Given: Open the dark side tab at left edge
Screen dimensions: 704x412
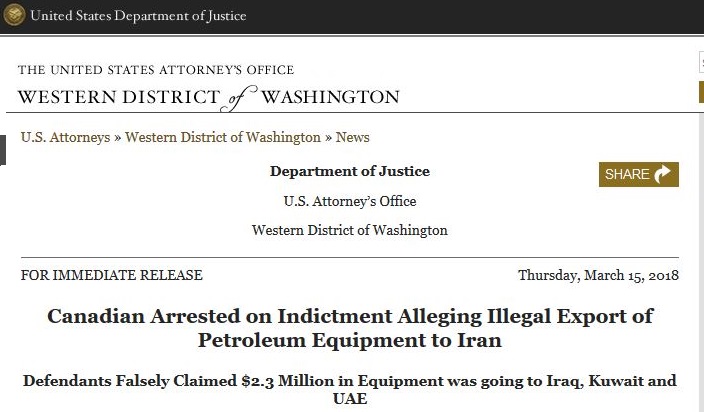Looking at the screenshot, I should (x=3, y=150).
